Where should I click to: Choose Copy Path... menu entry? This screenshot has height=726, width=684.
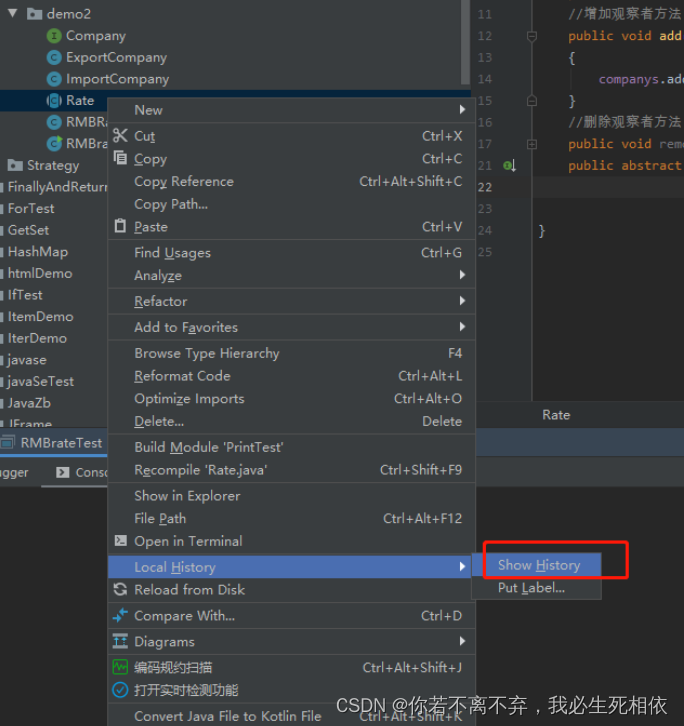point(292,204)
